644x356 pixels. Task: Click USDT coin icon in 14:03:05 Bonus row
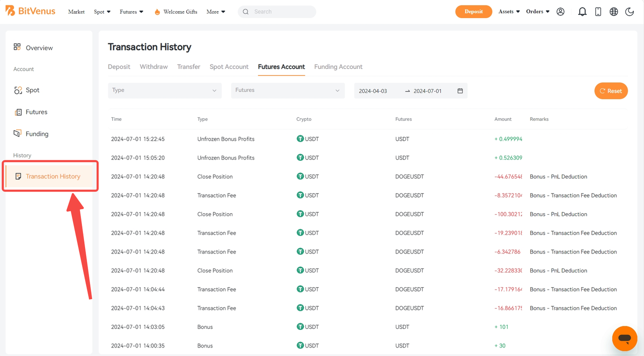click(x=300, y=327)
